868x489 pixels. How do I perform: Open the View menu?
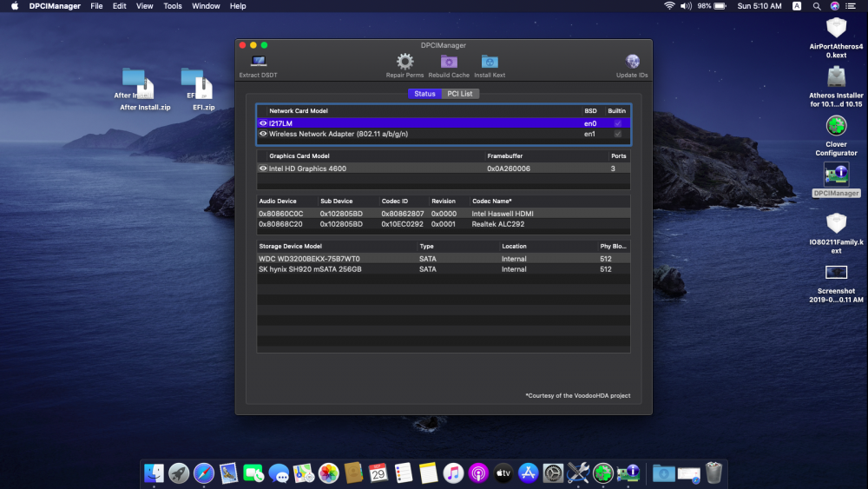point(144,6)
